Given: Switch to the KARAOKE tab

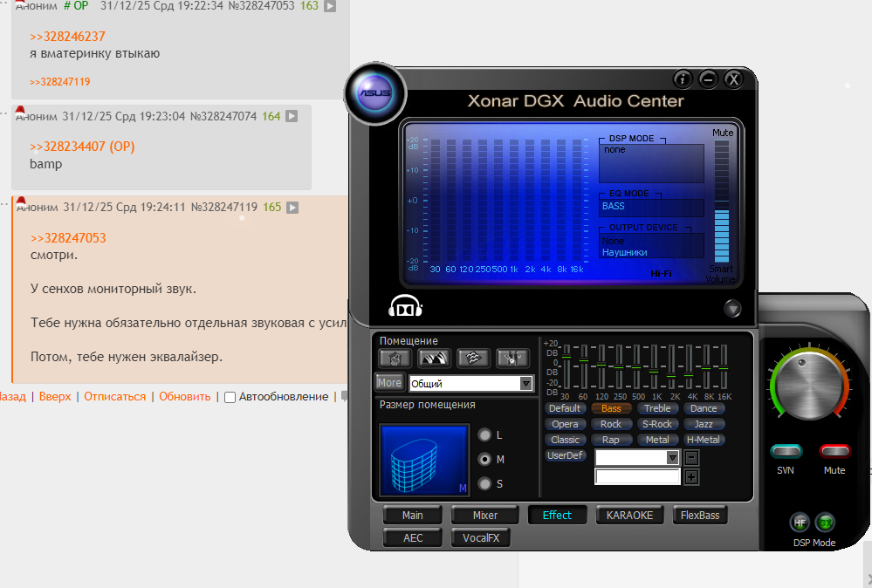Looking at the screenshot, I should click(x=629, y=516).
